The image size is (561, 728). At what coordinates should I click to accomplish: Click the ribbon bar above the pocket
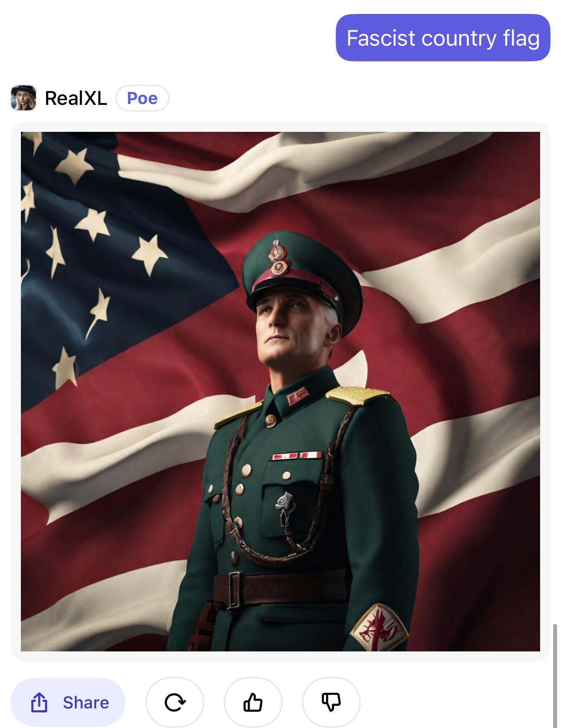click(x=296, y=456)
